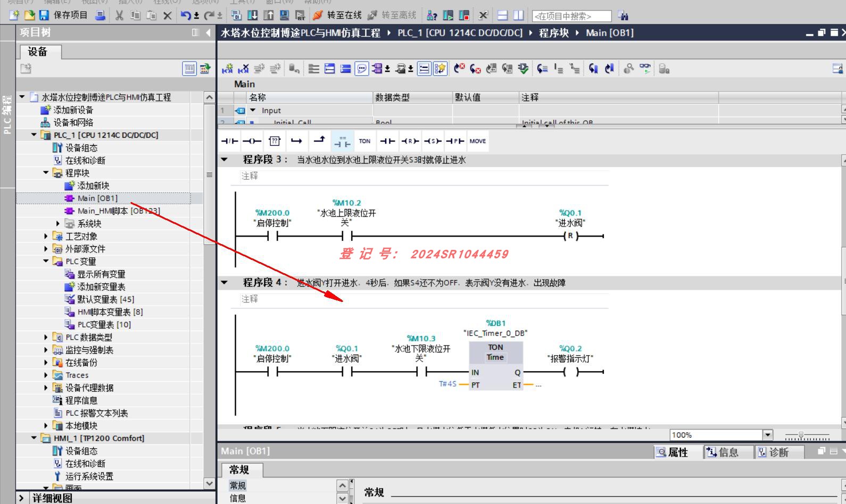Select the 信息 item in properties list
This screenshot has height=504, width=846.
pyautogui.click(x=238, y=498)
